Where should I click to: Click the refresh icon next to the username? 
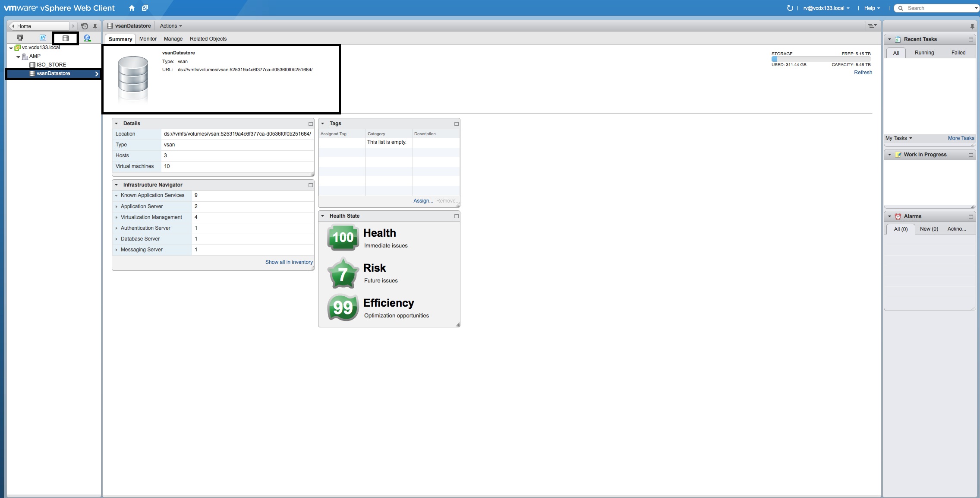click(790, 8)
